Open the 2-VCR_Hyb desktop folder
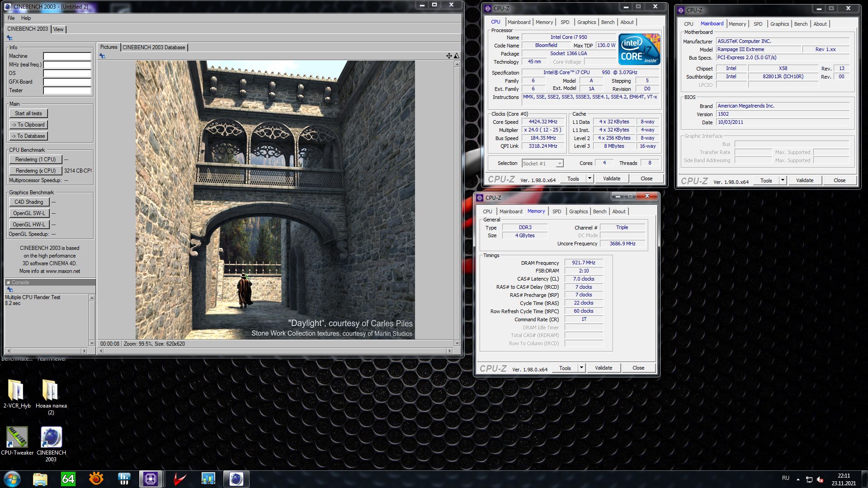The width and height of the screenshot is (868, 488). [17, 393]
